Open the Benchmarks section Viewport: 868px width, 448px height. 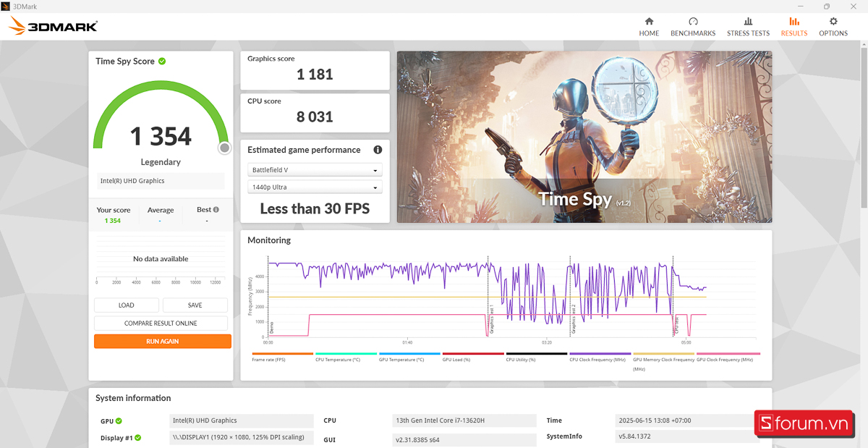[x=693, y=27]
